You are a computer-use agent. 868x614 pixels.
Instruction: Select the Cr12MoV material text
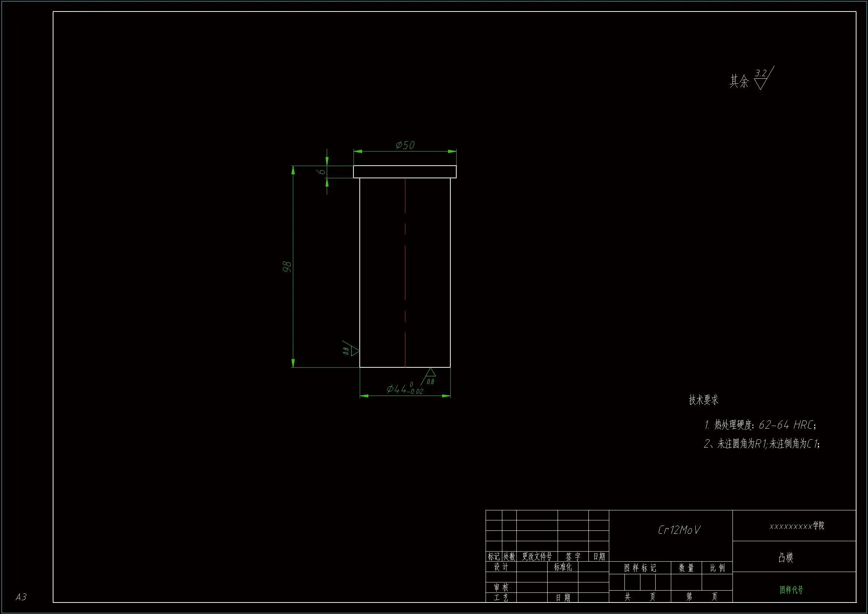[679, 530]
